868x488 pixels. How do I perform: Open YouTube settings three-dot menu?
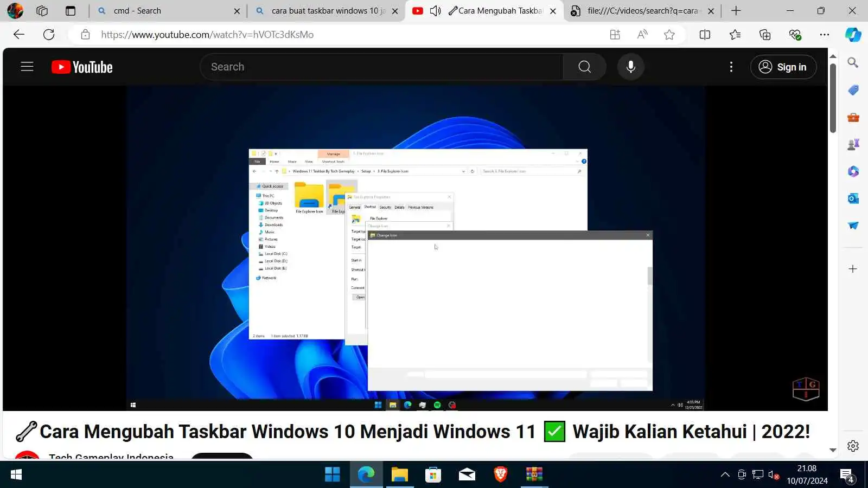point(731,67)
